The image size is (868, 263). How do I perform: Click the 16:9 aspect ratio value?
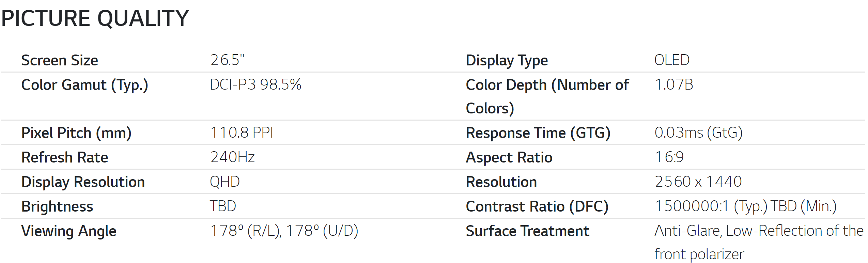669,157
